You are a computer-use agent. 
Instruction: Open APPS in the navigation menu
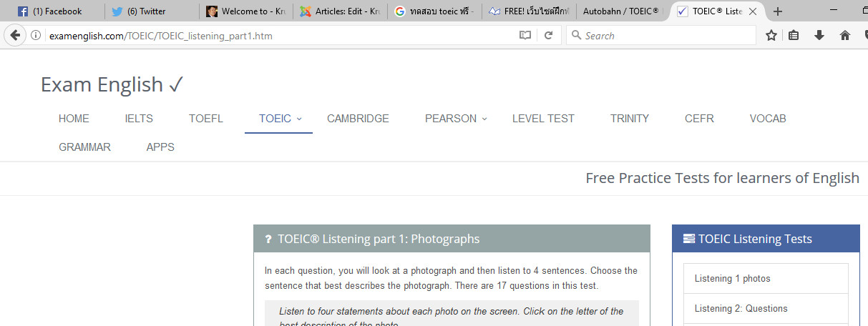pyautogui.click(x=160, y=147)
